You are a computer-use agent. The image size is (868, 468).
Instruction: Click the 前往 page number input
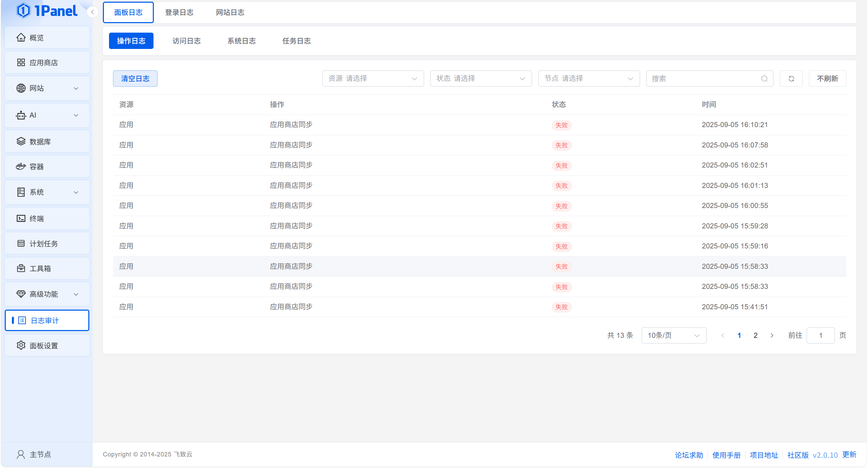(x=820, y=335)
